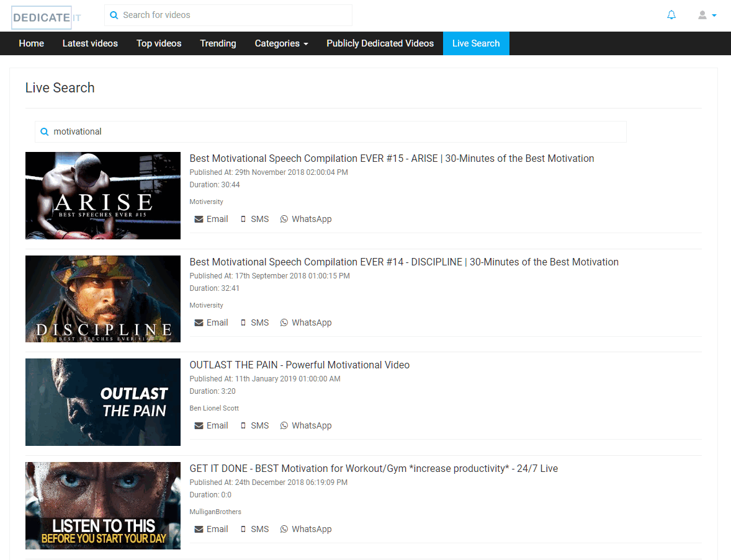This screenshot has width=731, height=560.
Task: Click SMS phone icon for OUTLAST THE PAIN
Action: [x=243, y=425]
